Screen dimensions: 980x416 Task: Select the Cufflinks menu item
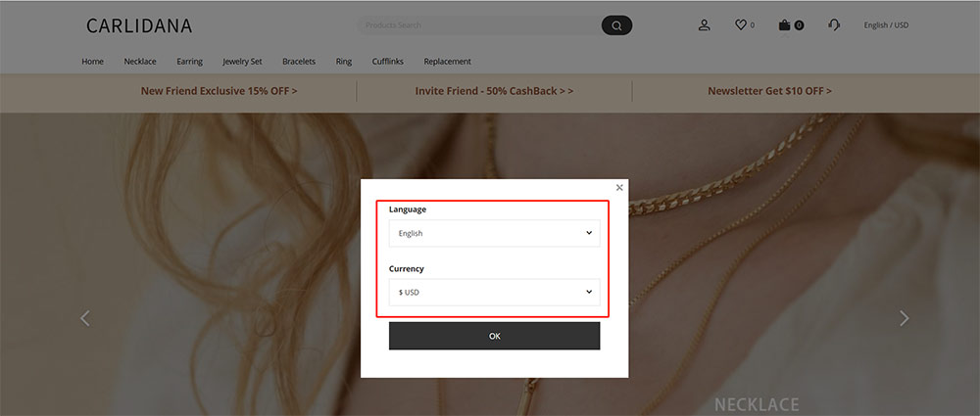click(x=387, y=62)
